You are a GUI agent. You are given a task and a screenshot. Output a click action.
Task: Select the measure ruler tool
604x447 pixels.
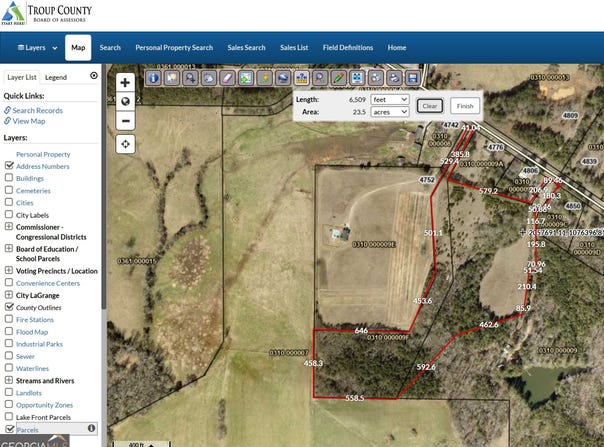pyautogui.click(x=301, y=78)
